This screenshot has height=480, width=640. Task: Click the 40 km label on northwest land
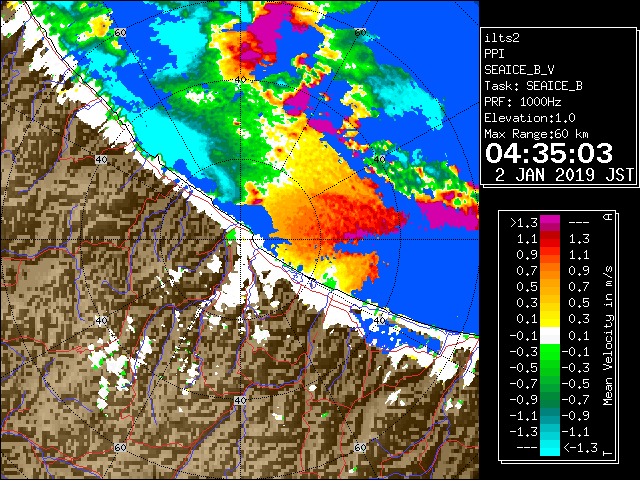click(x=101, y=160)
